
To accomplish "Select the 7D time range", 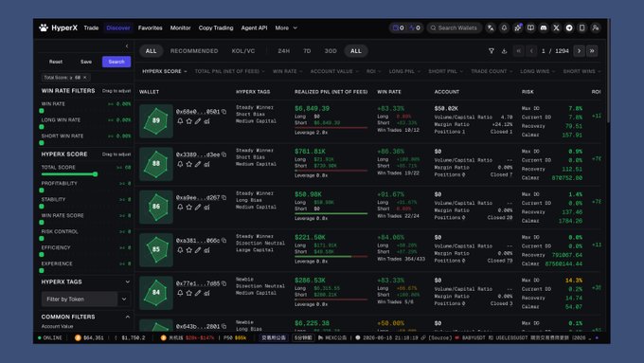I will 307,51.
